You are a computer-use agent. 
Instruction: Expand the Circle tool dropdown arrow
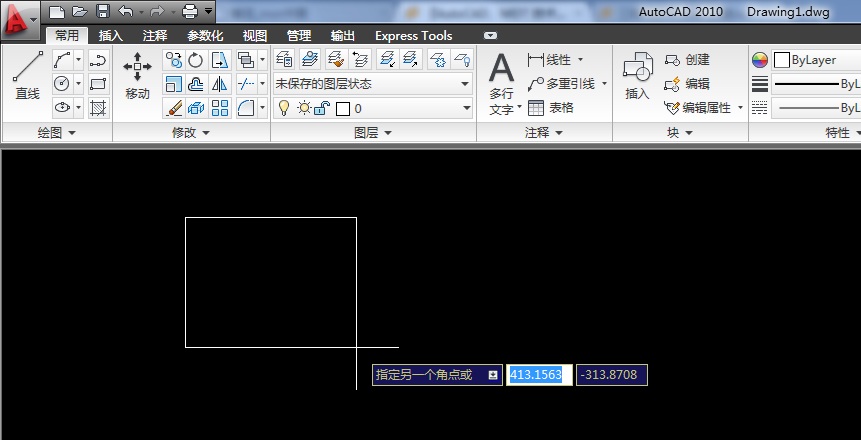[79, 83]
